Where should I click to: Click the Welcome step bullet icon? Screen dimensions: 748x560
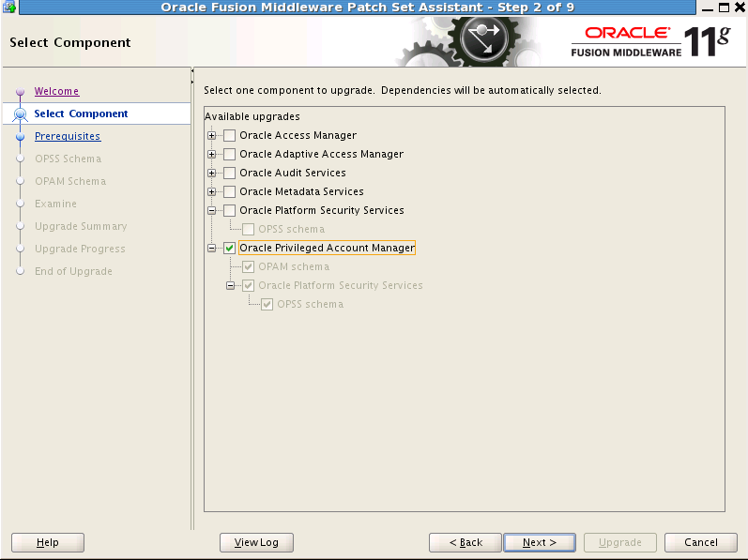coord(20,91)
